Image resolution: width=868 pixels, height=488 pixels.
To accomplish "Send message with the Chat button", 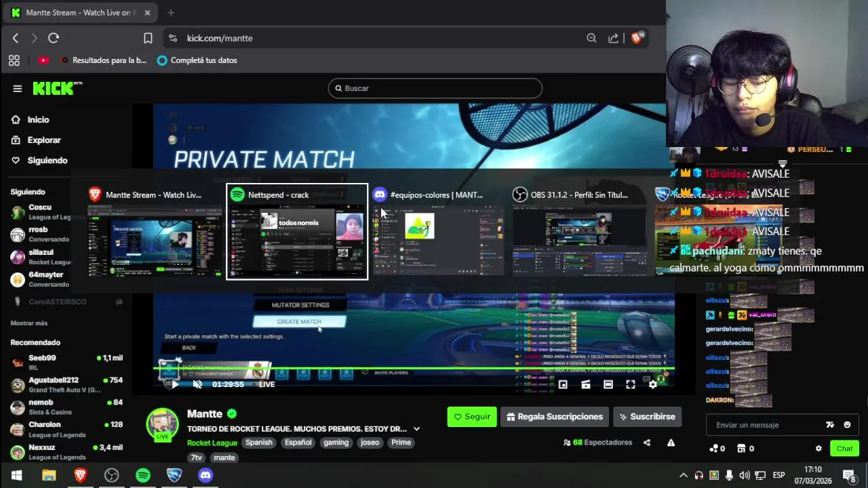I will [844, 449].
